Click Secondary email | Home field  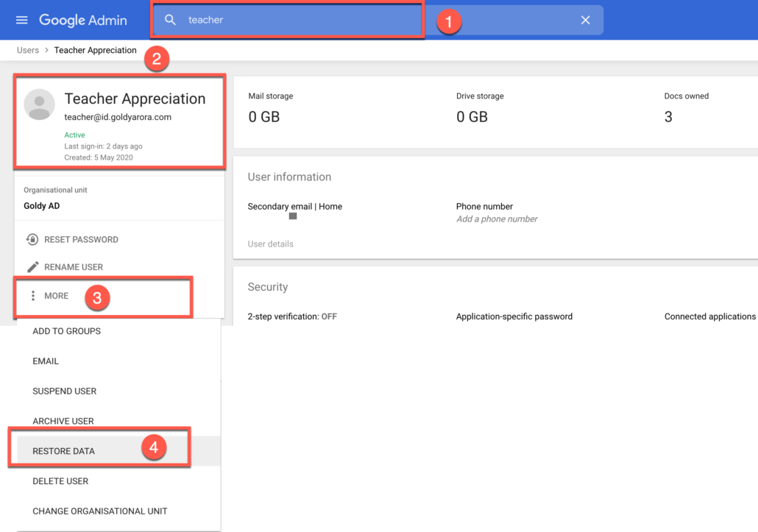(x=294, y=206)
